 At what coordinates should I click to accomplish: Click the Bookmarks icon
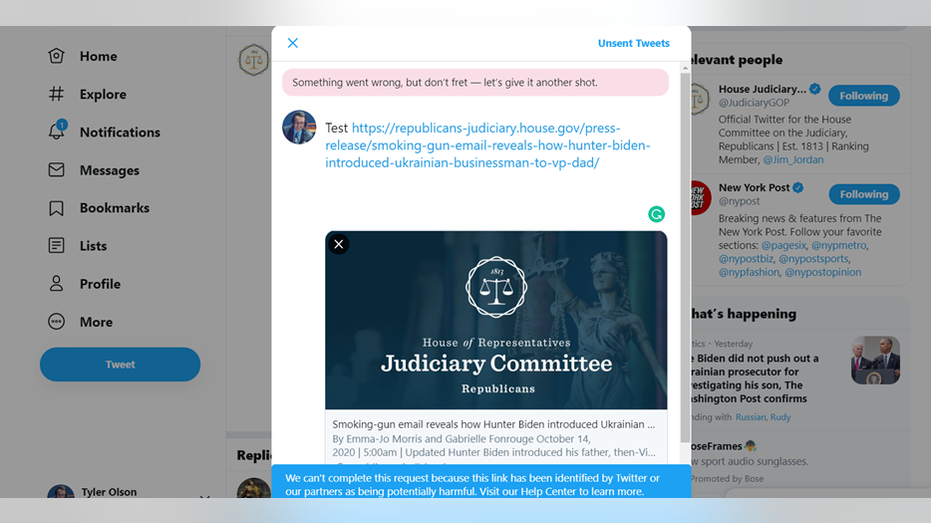(56, 208)
